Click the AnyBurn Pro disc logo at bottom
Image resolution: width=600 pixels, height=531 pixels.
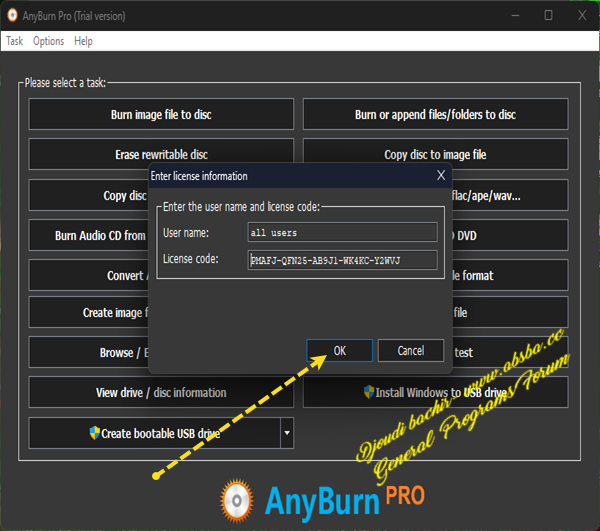click(x=237, y=500)
